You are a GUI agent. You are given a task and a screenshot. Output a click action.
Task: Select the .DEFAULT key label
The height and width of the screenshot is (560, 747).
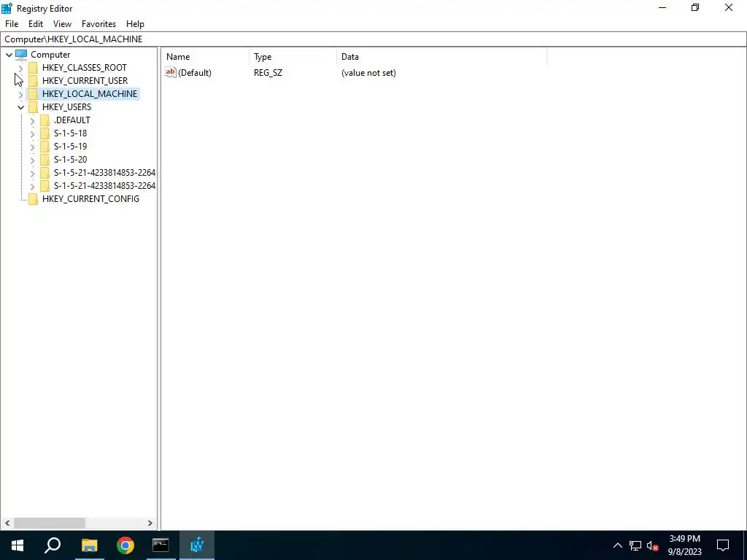click(x=72, y=120)
